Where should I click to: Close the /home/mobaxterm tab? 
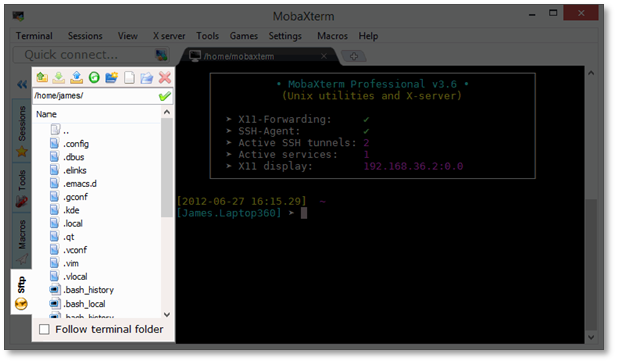324,56
